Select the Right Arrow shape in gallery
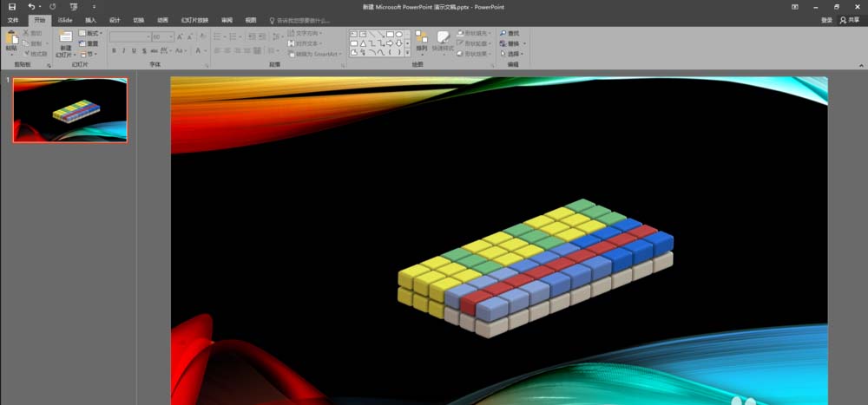The height and width of the screenshot is (405, 868). (390, 43)
